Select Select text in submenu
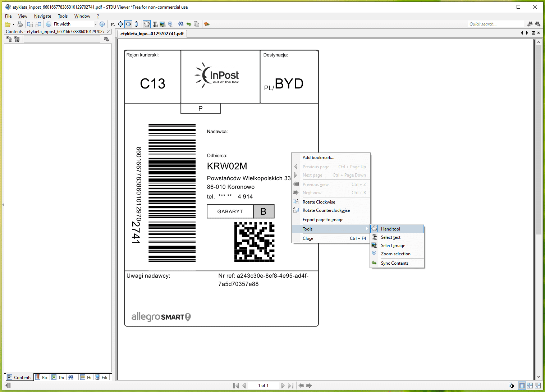The height and width of the screenshot is (392, 545). click(397, 237)
